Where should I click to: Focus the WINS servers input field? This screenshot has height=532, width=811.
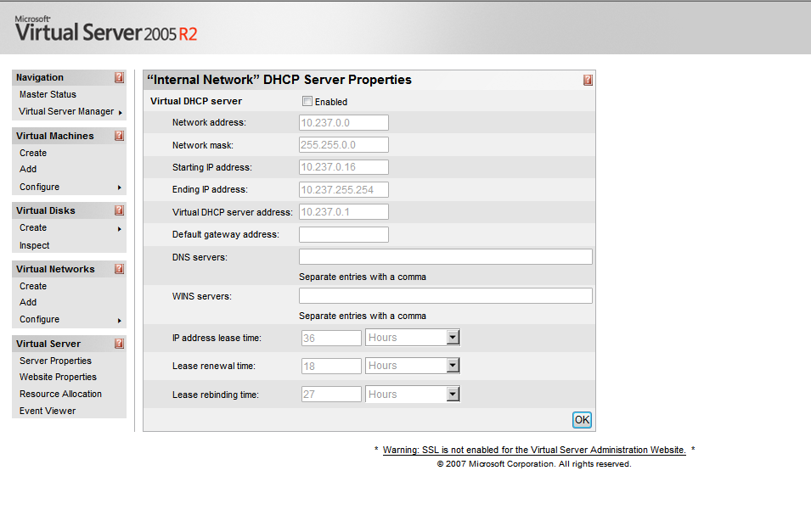(x=445, y=296)
